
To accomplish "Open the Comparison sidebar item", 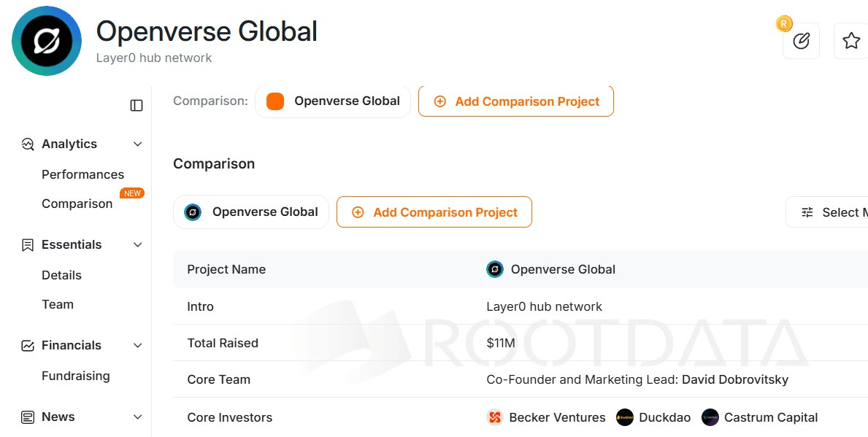I will 77,204.
